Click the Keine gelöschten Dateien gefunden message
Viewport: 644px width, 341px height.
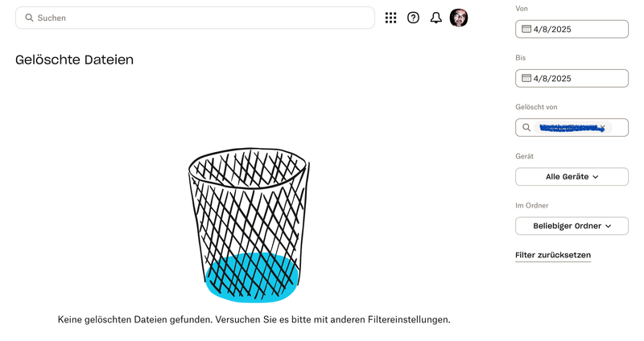(254, 319)
